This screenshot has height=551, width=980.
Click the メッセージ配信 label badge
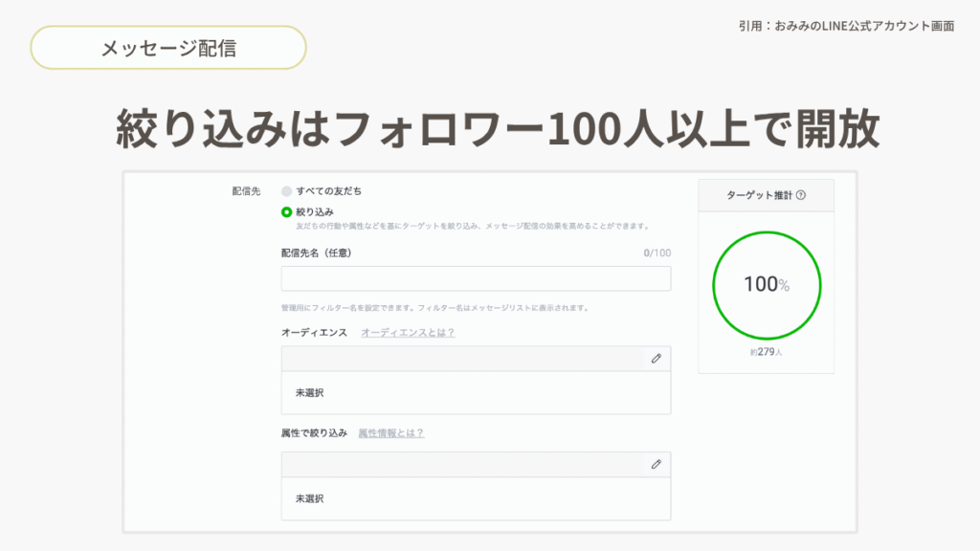168,48
